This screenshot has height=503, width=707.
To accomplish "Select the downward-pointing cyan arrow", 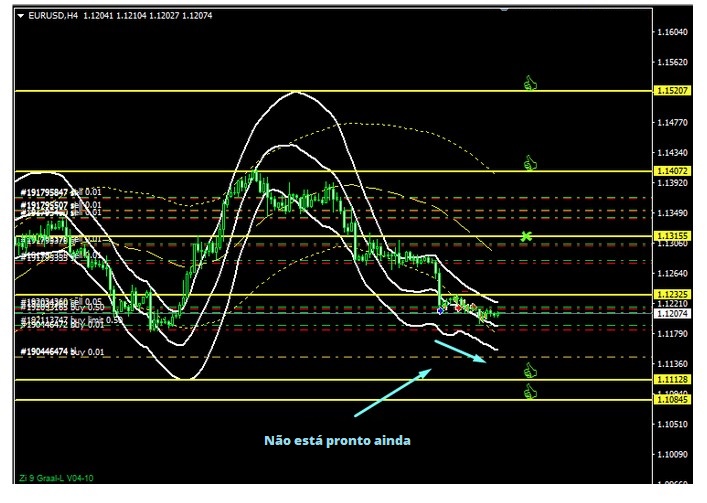I will (x=460, y=351).
